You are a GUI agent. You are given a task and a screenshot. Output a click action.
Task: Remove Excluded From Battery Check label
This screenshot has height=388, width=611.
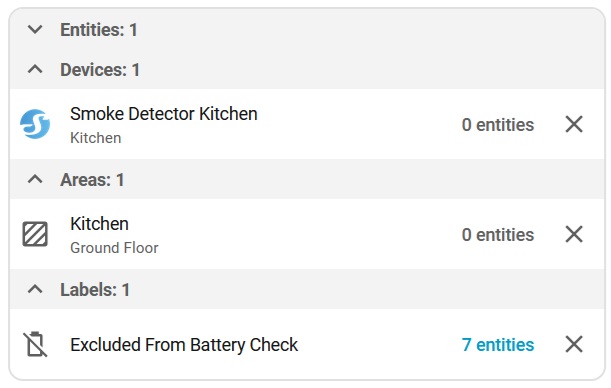(574, 344)
